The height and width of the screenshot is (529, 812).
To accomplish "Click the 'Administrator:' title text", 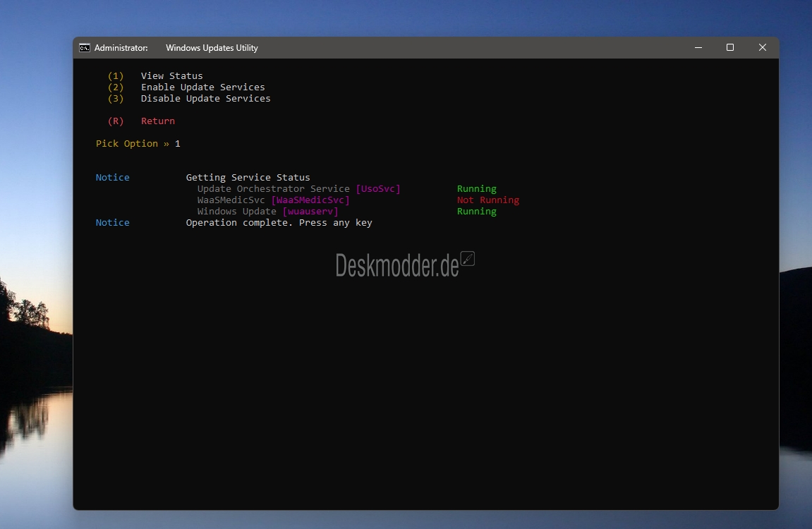I will click(x=121, y=48).
